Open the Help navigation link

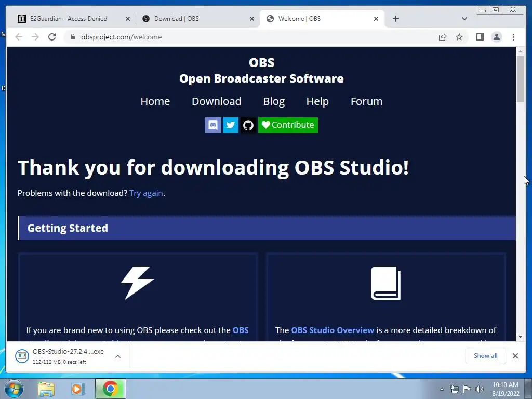[x=317, y=101]
